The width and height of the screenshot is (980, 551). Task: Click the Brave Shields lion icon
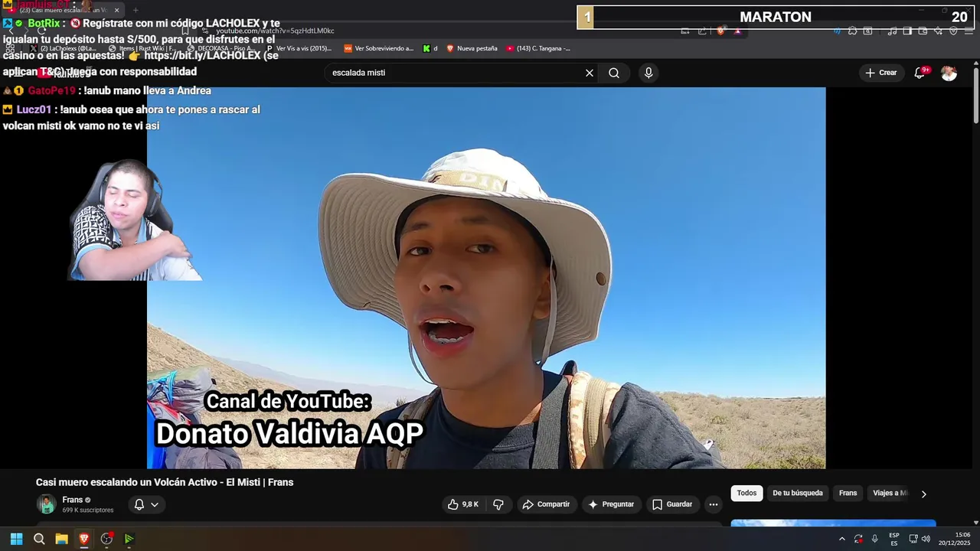(x=720, y=31)
